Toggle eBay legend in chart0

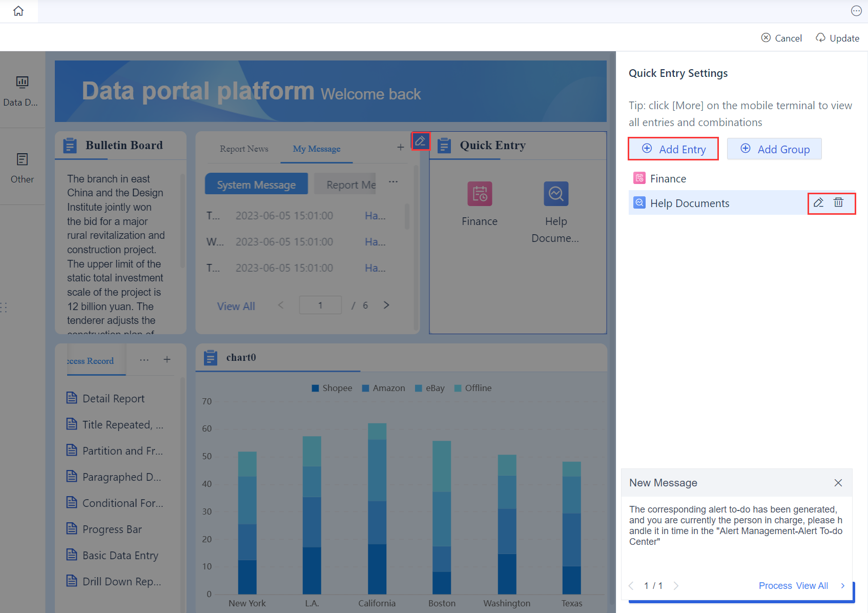[x=430, y=388]
